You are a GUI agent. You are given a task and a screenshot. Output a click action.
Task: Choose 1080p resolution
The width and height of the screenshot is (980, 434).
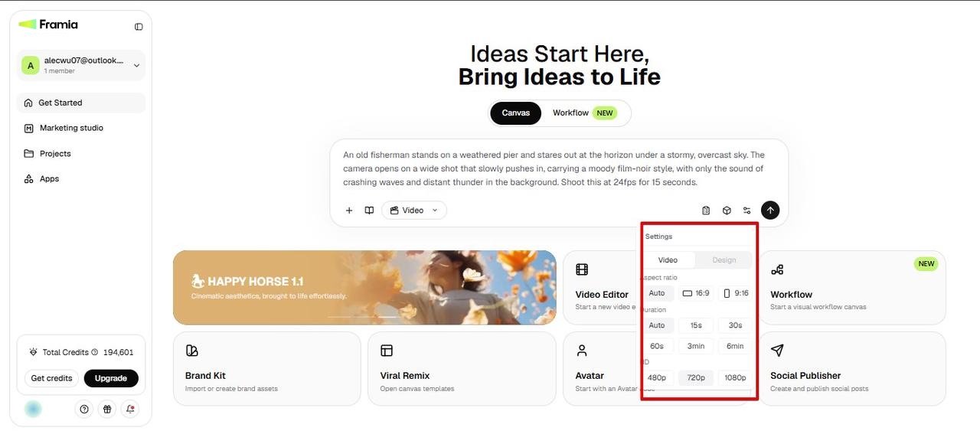pos(735,377)
